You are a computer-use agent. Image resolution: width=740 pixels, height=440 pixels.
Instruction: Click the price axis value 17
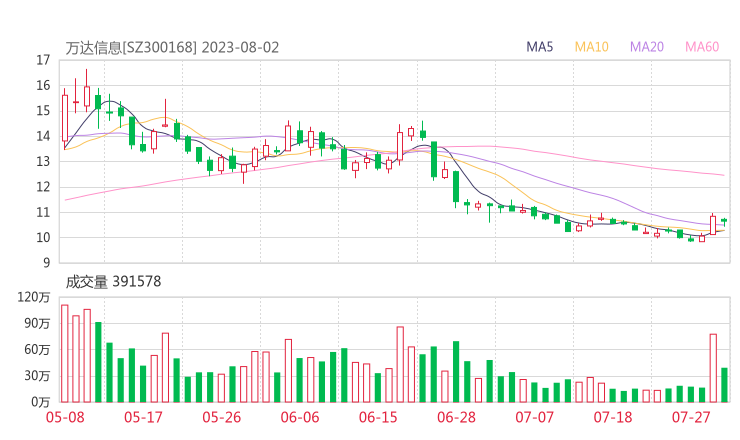pyautogui.click(x=43, y=60)
